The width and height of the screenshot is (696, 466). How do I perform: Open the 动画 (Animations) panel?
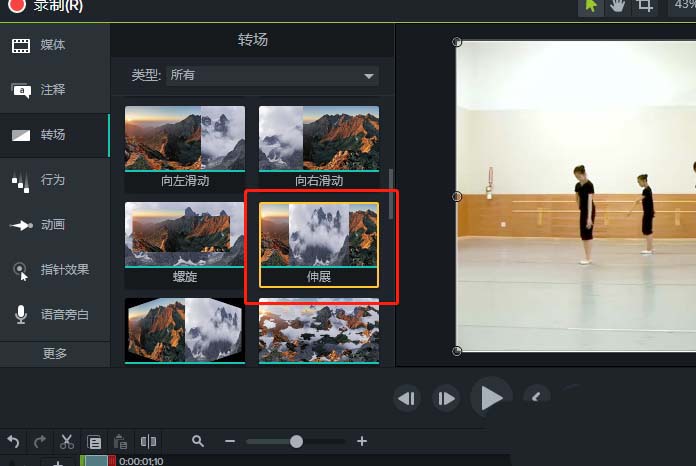pyautogui.click(x=55, y=225)
